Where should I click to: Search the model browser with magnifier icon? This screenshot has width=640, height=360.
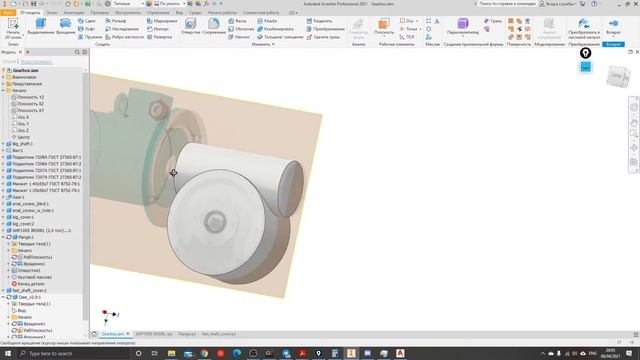click(77, 52)
